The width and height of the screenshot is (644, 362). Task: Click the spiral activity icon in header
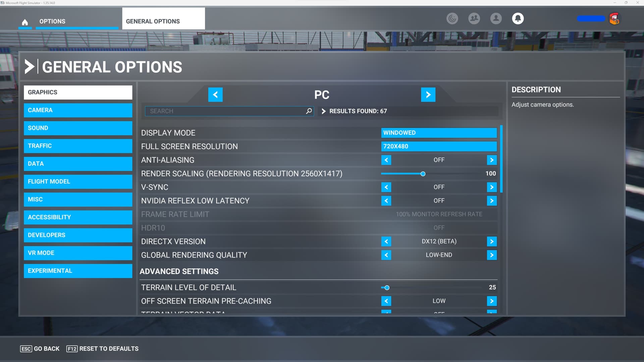[452, 18]
